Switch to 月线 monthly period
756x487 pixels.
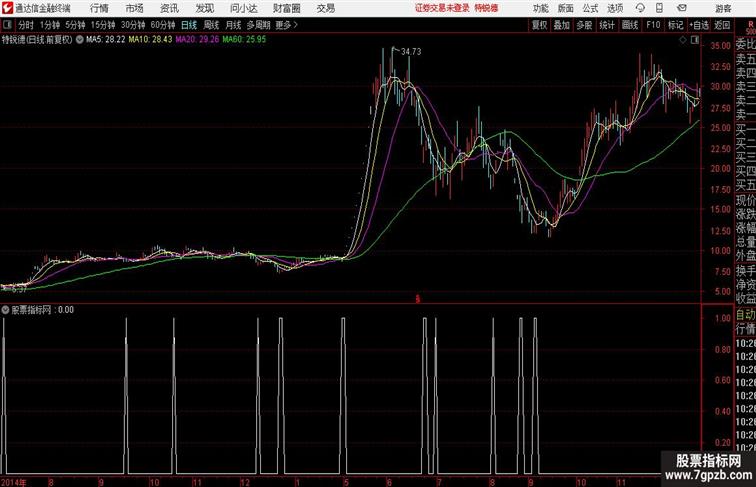tap(233, 25)
